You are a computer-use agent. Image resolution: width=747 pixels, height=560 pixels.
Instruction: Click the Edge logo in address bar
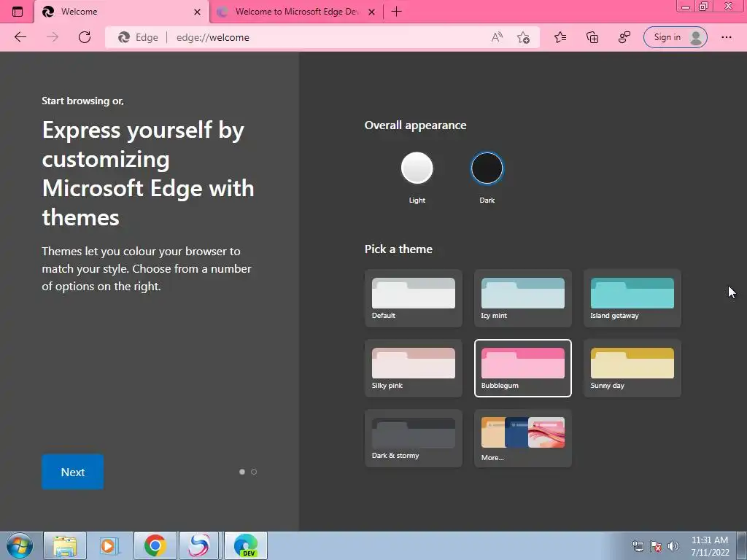124,37
